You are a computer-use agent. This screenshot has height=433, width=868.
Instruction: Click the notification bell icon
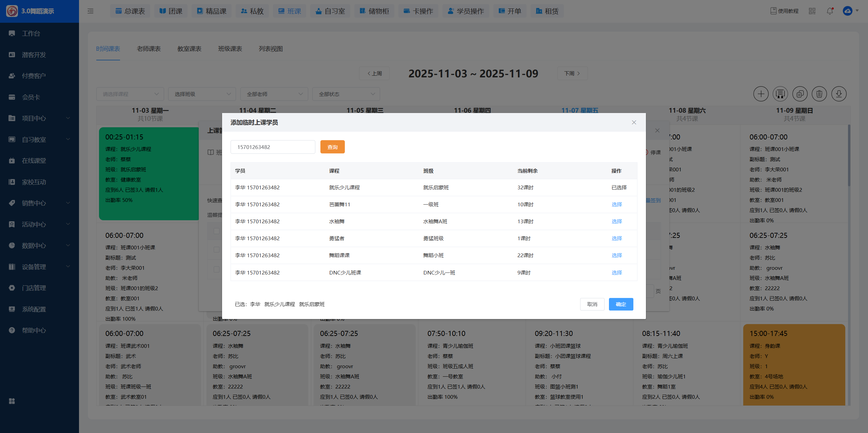pyautogui.click(x=830, y=11)
